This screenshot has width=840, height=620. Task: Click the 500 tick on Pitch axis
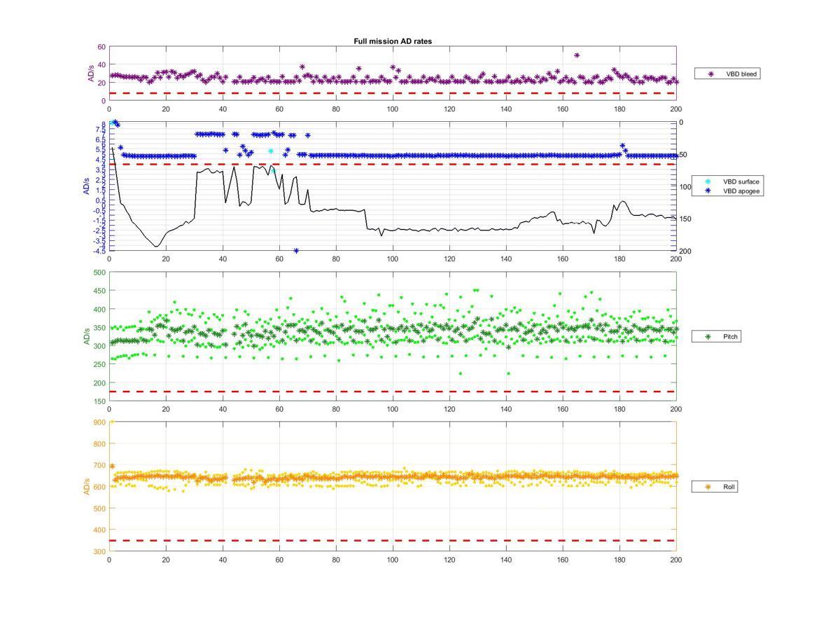coord(99,273)
